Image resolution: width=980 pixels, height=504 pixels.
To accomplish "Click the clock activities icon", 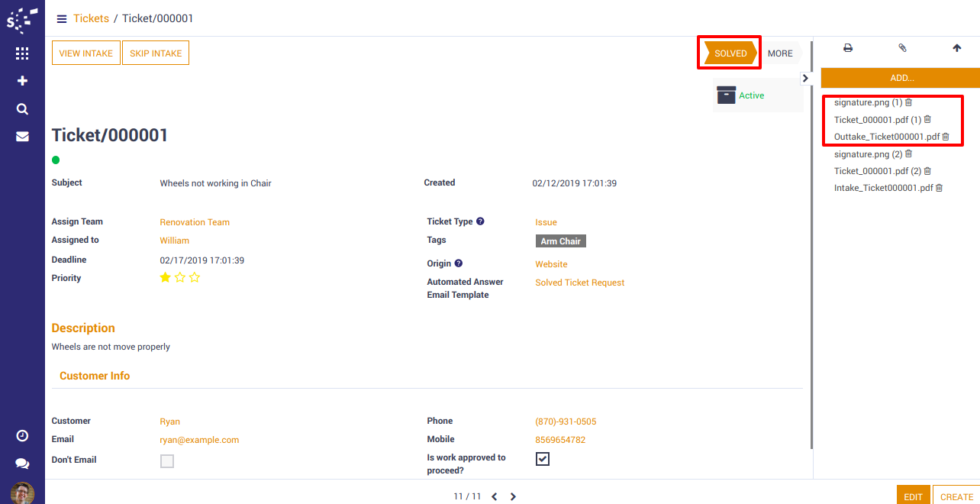I will [x=22, y=435].
